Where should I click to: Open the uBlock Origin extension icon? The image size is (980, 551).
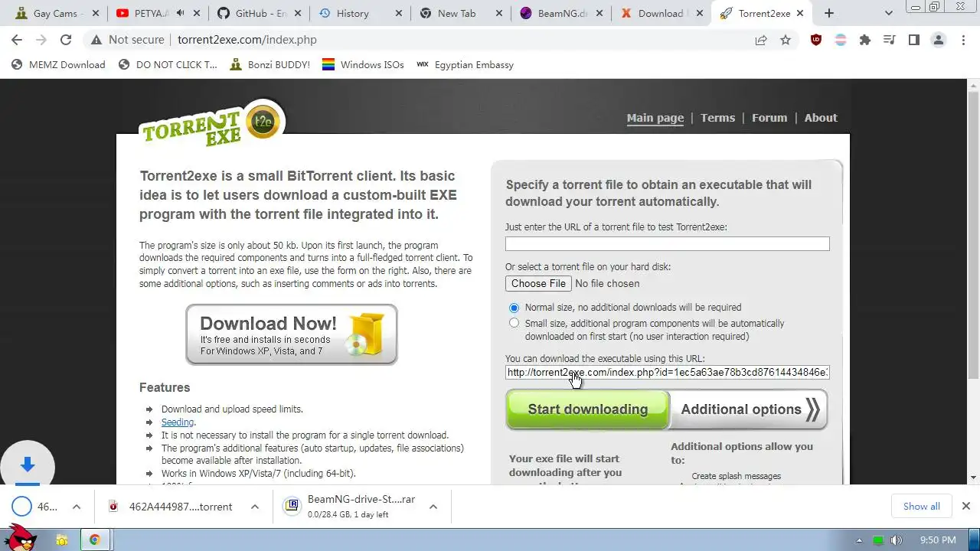click(816, 40)
